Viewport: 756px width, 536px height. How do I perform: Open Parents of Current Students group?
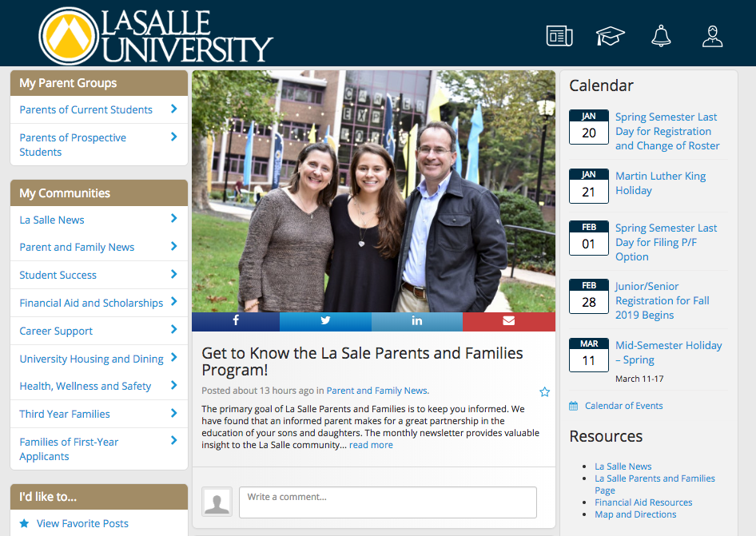pyautogui.click(x=86, y=110)
